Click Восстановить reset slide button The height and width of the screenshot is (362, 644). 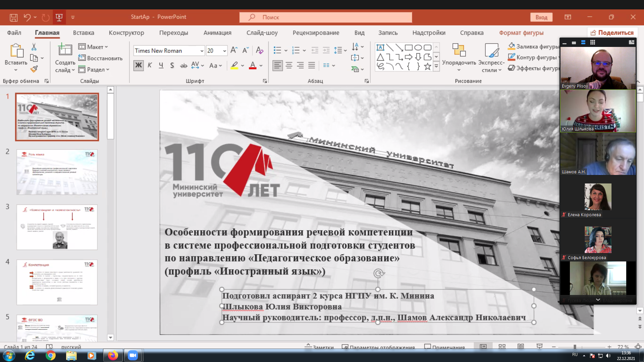[x=100, y=58]
